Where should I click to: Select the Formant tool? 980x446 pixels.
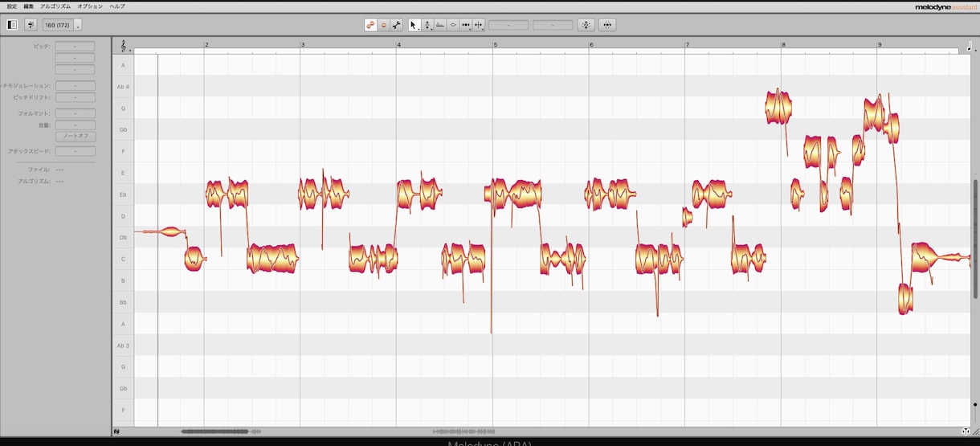tap(440, 25)
